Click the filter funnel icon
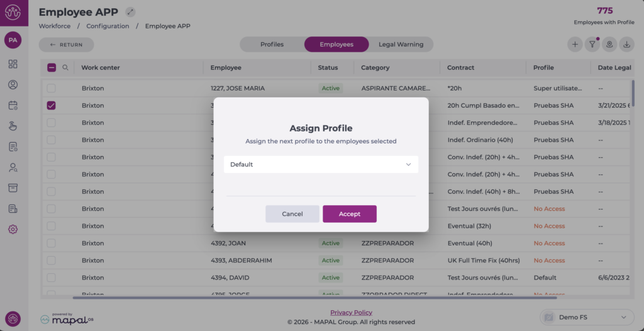Viewport: 644px width, 331px height. pos(592,45)
